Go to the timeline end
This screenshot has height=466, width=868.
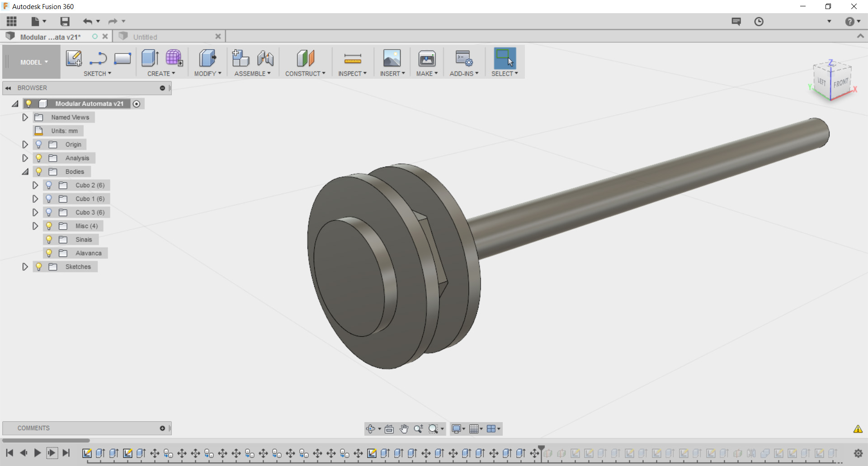66,453
